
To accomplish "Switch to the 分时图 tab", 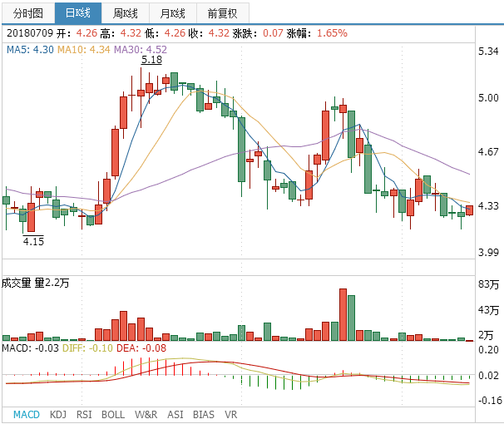I will point(28,13).
